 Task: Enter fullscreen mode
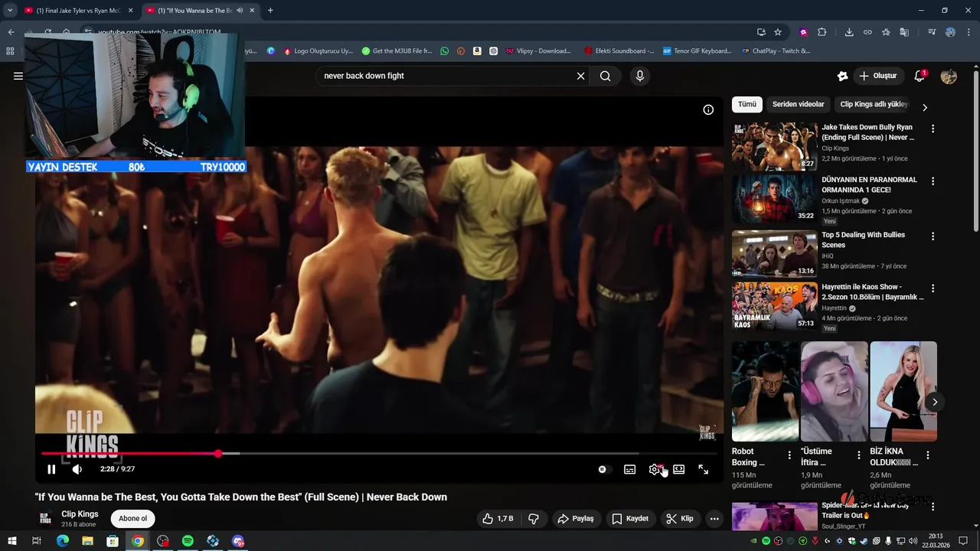[703, 469]
